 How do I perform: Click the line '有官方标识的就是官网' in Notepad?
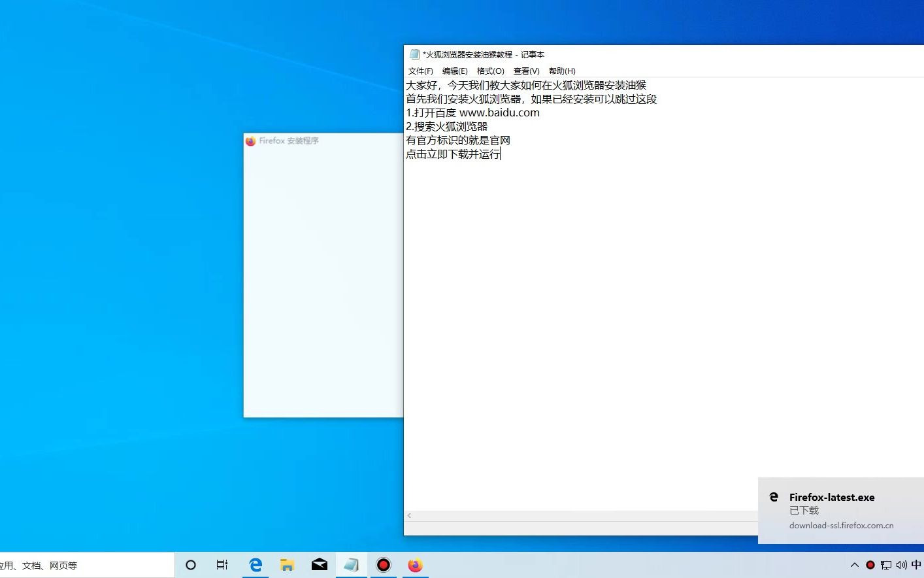[x=458, y=140]
